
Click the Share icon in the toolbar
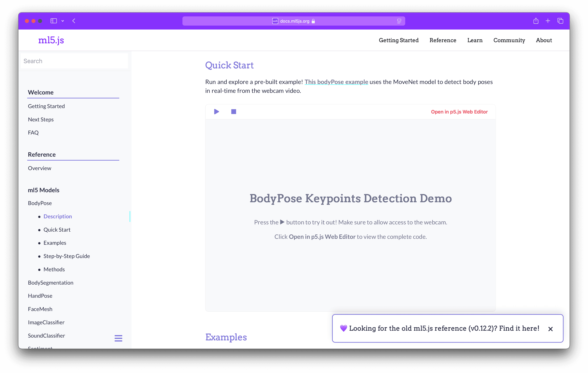coord(536,21)
